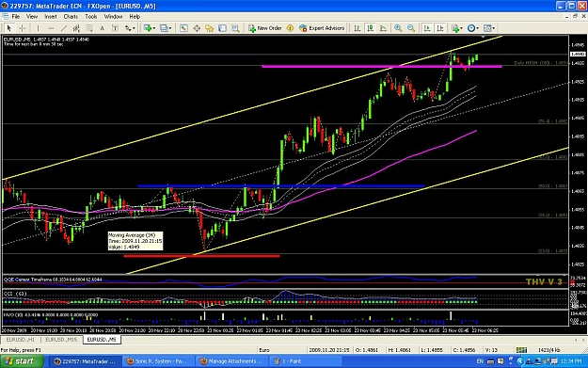The height and width of the screenshot is (368, 588).
Task: Zoom in on the chart
Action: point(398,28)
